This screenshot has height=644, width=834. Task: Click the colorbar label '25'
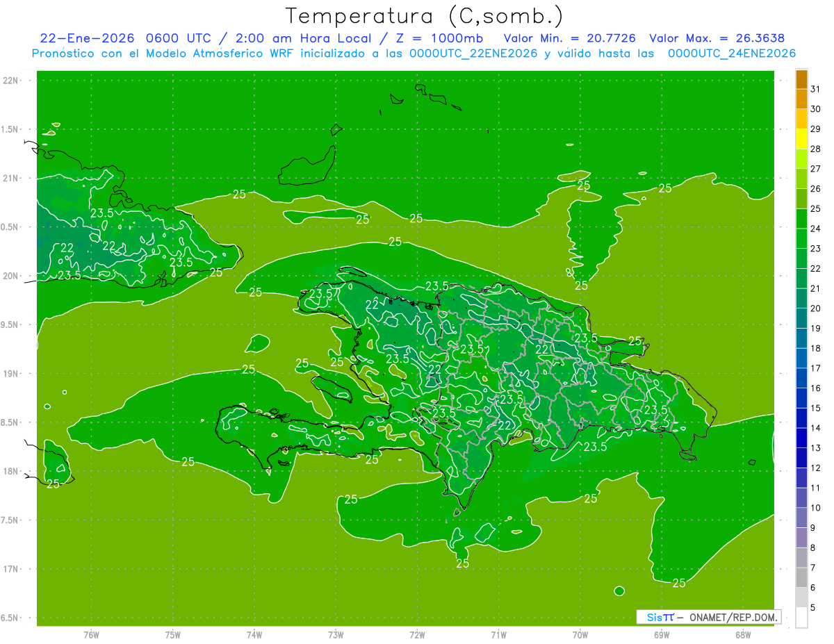(x=815, y=208)
